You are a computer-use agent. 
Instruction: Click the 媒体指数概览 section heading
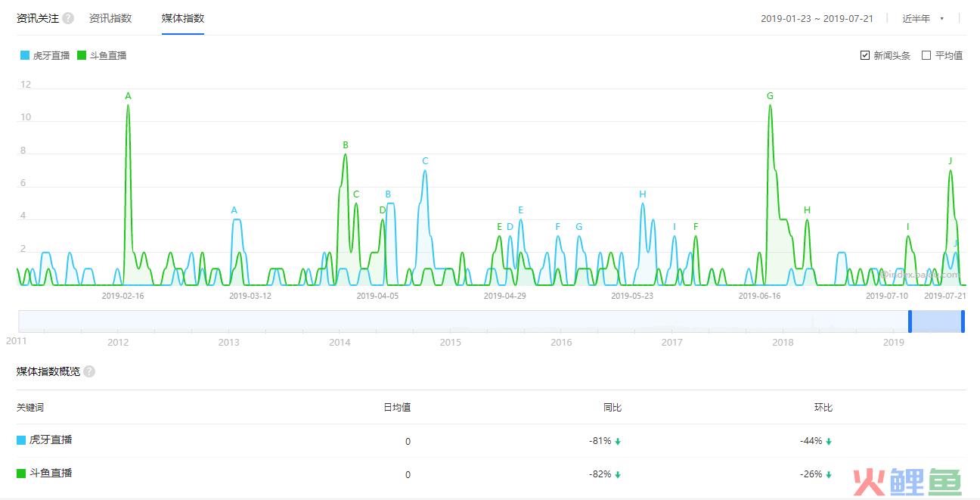click(x=48, y=371)
